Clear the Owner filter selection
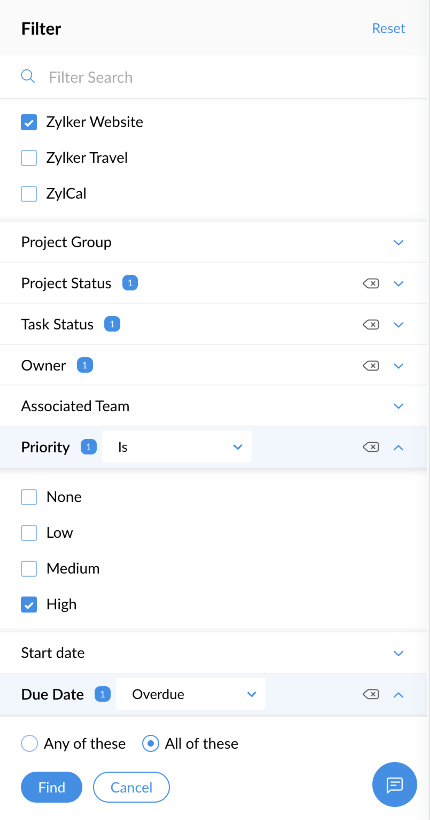 371,366
